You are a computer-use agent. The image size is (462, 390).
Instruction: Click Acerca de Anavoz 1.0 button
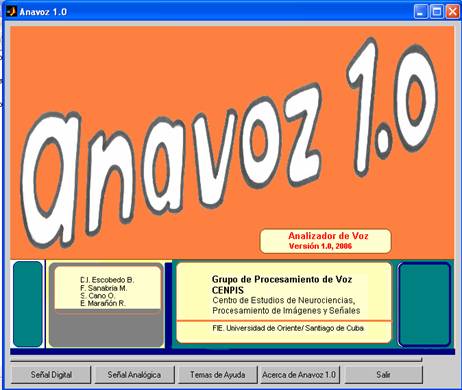pyautogui.click(x=299, y=375)
